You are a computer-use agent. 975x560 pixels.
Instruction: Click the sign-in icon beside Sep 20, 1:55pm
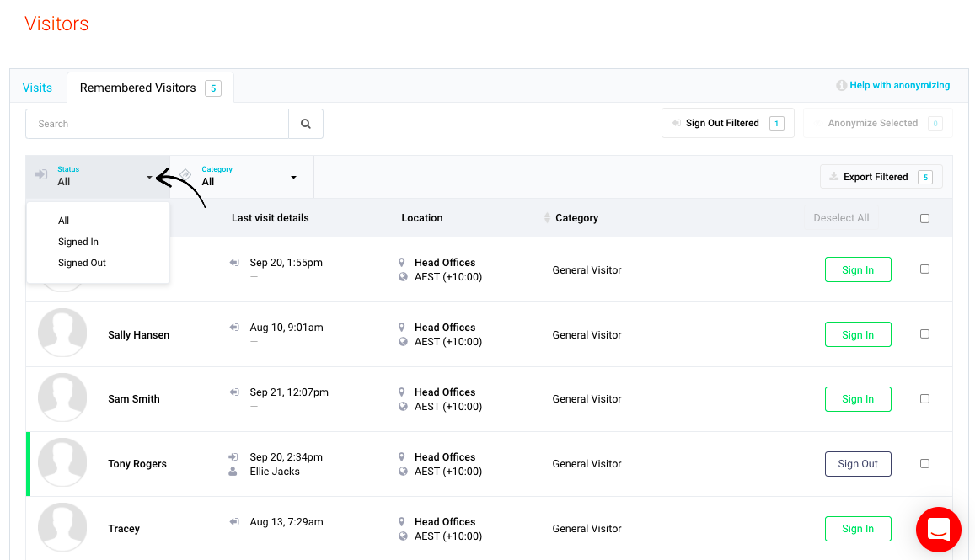point(233,262)
